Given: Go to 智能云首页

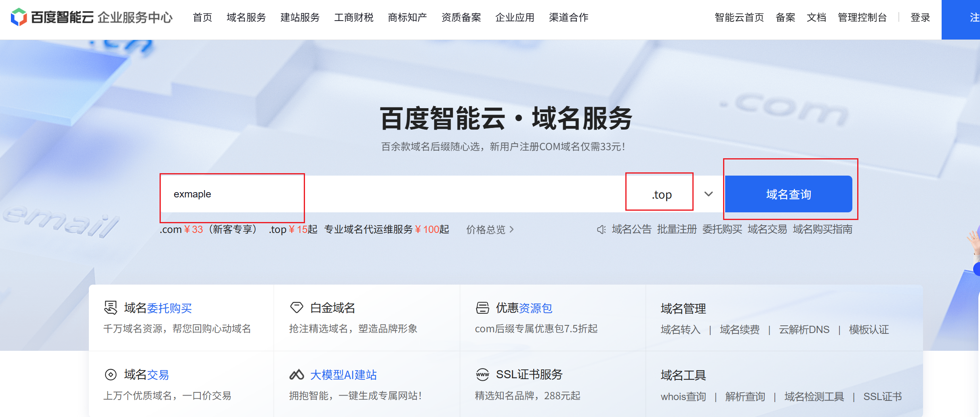Looking at the screenshot, I should click(739, 17).
